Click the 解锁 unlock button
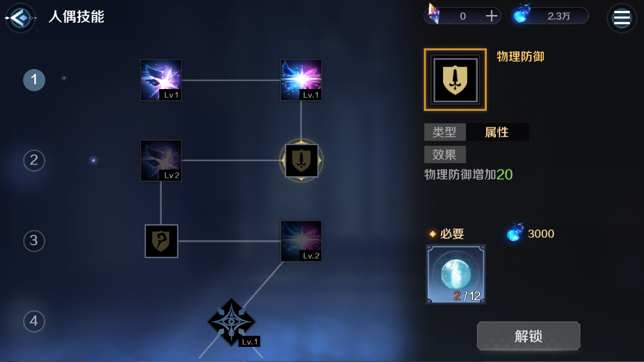The height and width of the screenshot is (362, 644). click(528, 336)
